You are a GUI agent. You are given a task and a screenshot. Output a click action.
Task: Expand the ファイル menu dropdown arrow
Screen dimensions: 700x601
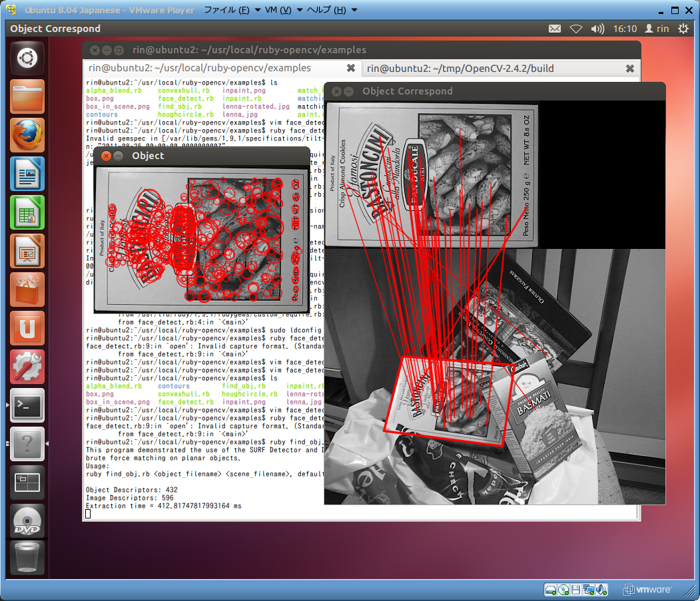pyautogui.click(x=258, y=10)
